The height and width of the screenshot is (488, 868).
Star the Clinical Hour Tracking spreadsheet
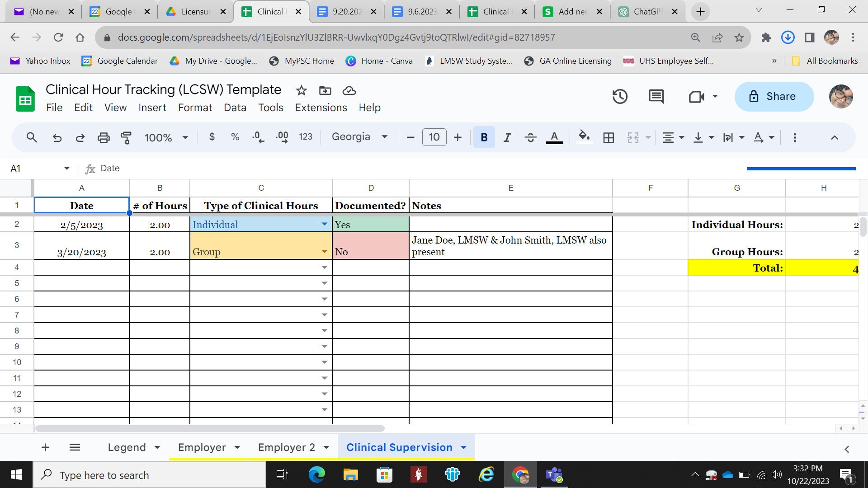tap(301, 90)
